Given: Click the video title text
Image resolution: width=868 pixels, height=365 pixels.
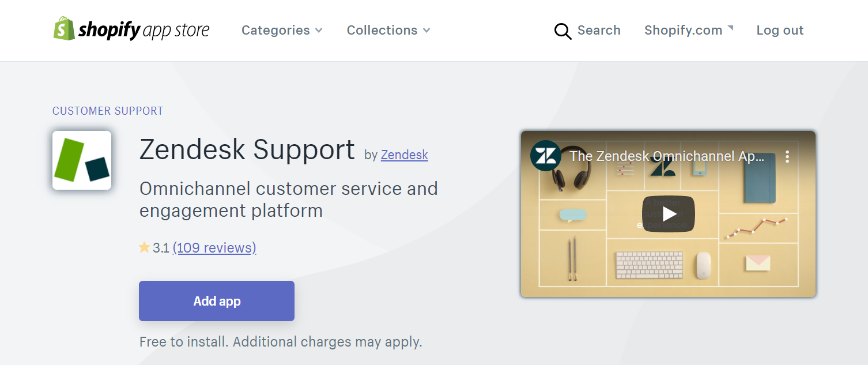Looking at the screenshot, I should 667,156.
